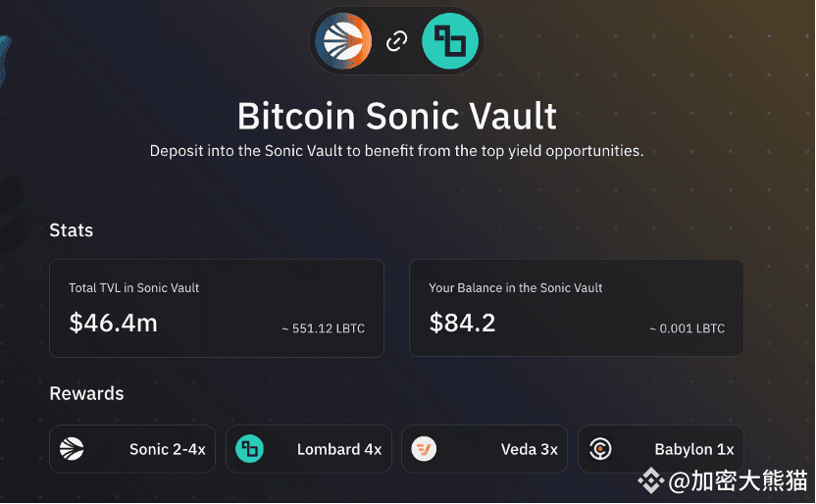Click the teal Lombard logo at top
The image size is (816, 504).
pos(450,41)
